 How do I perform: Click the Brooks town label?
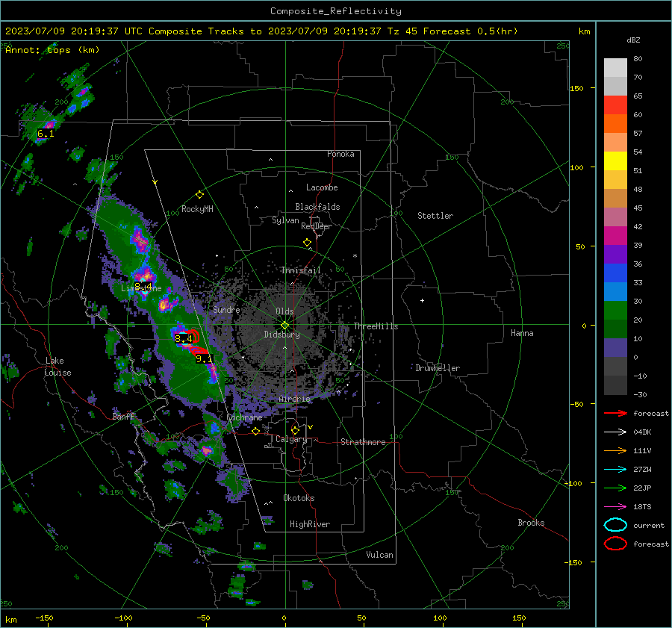point(531,523)
